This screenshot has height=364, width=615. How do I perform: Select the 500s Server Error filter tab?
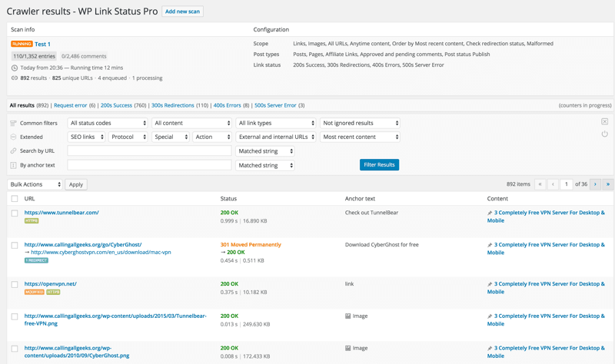275,105
